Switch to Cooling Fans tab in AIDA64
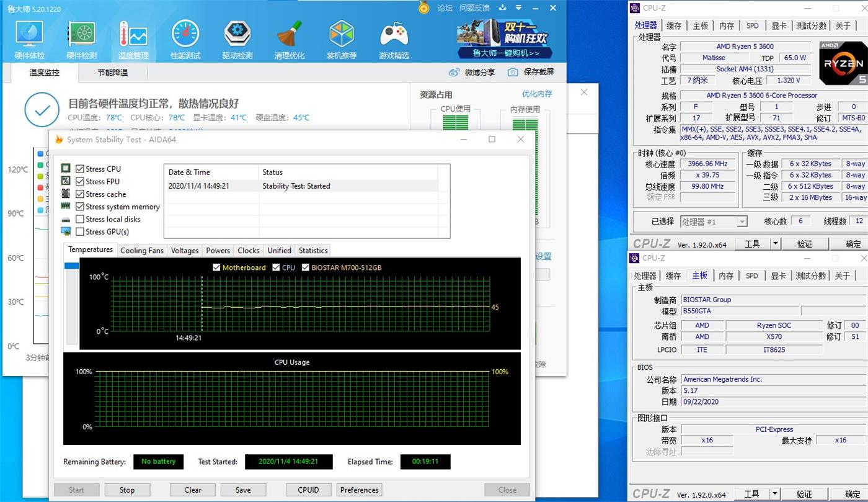 pos(142,250)
